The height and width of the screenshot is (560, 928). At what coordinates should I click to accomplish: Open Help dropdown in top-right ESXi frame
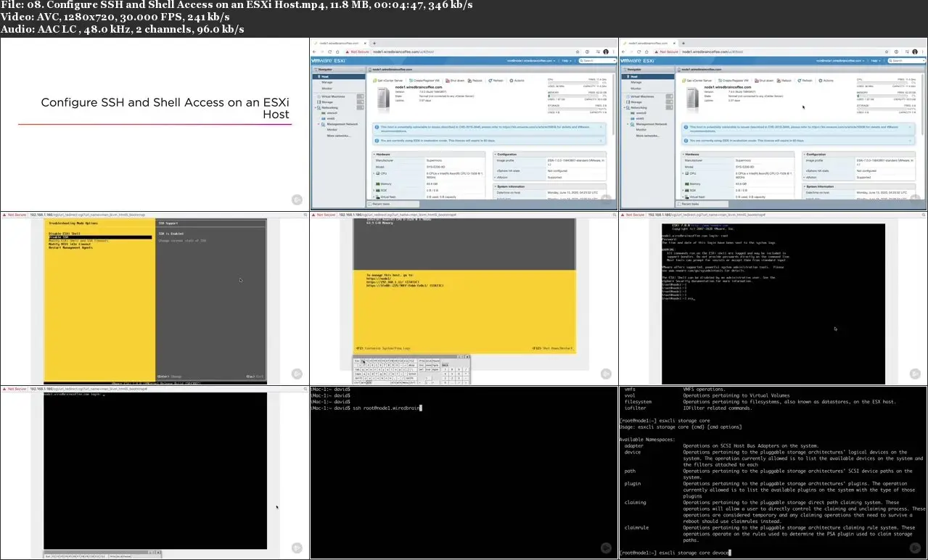(876, 61)
